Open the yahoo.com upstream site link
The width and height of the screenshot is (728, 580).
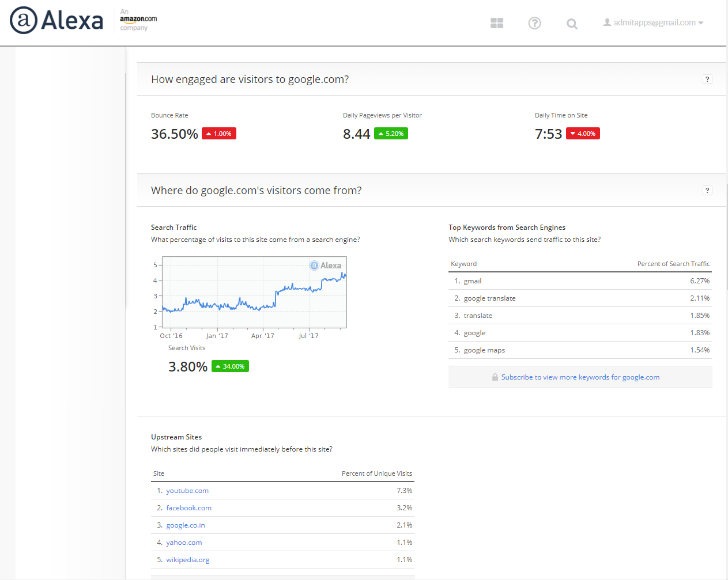(184, 543)
